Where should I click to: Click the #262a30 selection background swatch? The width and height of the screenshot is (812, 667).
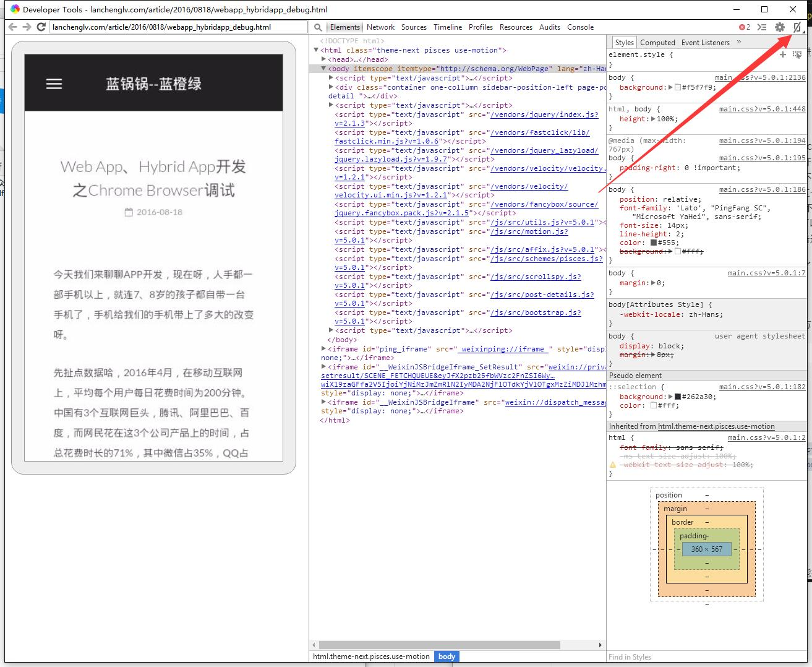[x=678, y=397]
